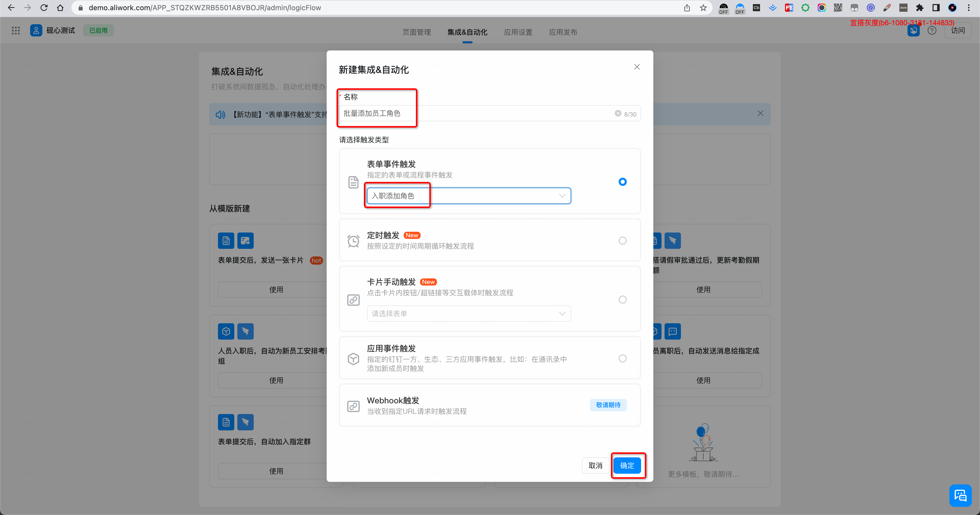Dismiss the new feature announcement banner
The image size is (980, 515).
pyautogui.click(x=760, y=113)
